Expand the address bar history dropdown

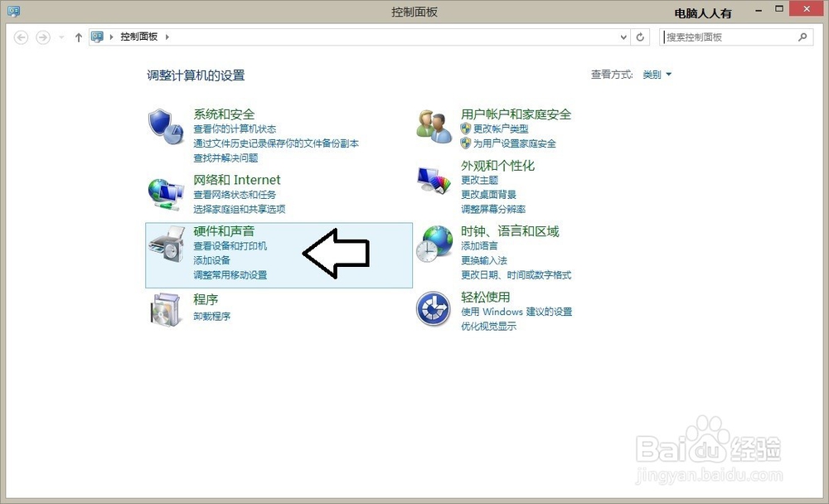coord(624,37)
